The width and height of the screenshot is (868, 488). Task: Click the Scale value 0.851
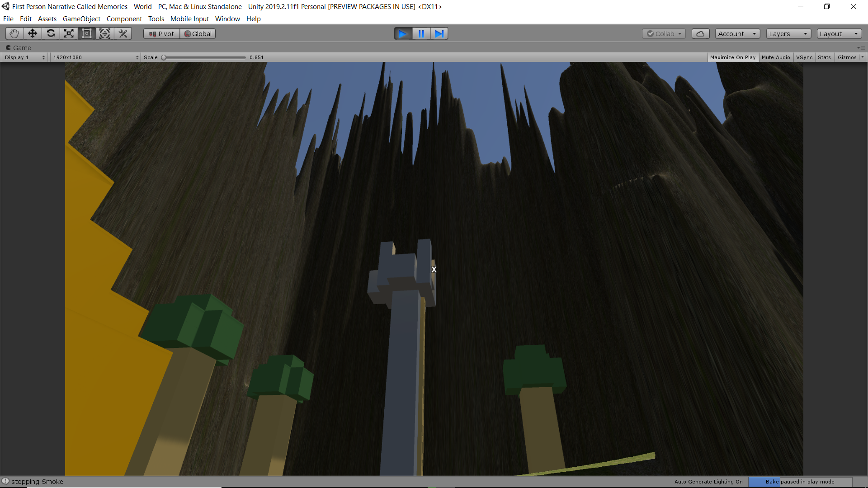pos(257,57)
